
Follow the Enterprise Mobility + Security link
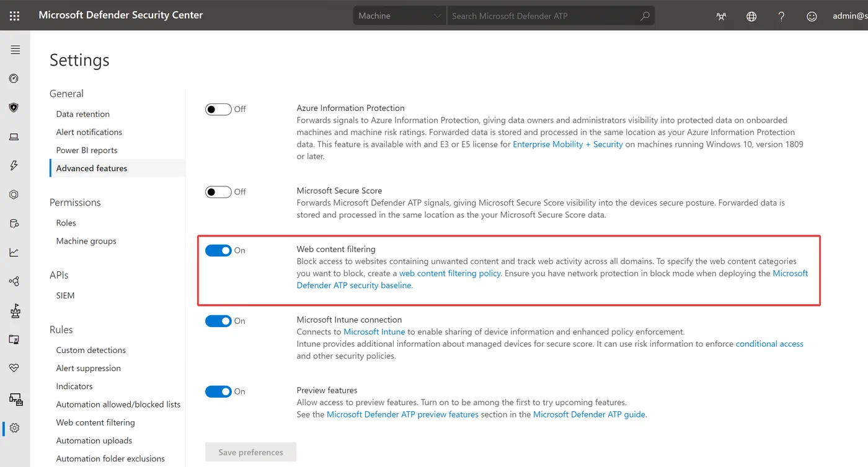click(x=568, y=144)
